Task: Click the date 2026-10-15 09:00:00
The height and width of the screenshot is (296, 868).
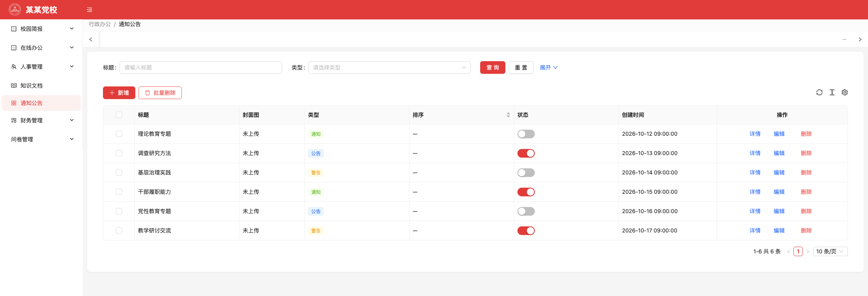Action: [650, 192]
